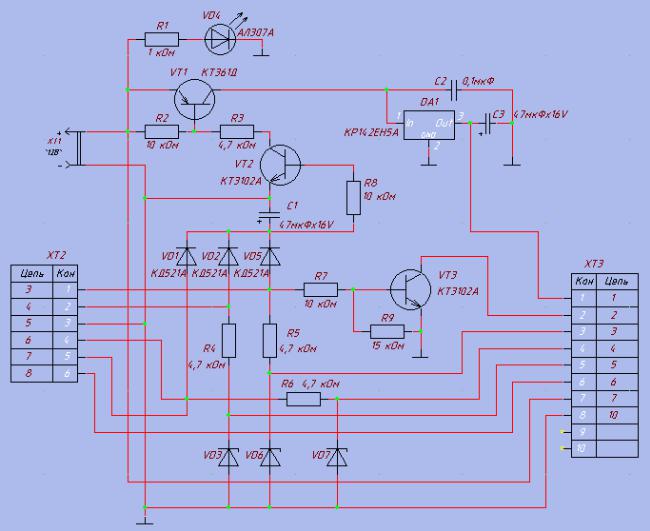650x531 pixels.
Task: Select the VD1 diode symbol
Action: 187,256
